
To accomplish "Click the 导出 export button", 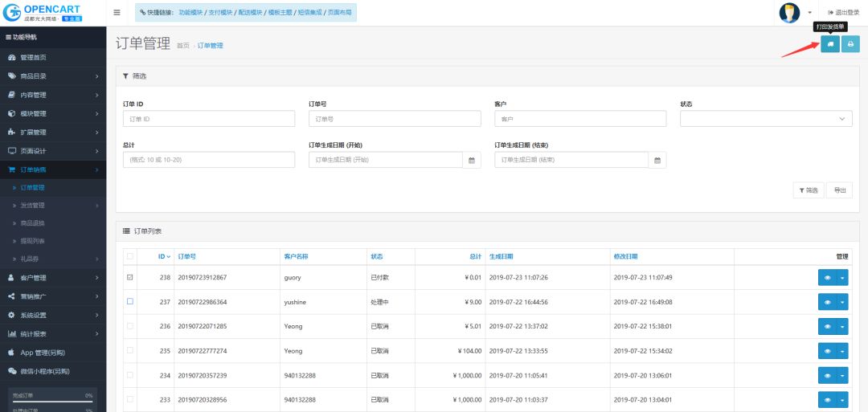I will (x=839, y=190).
